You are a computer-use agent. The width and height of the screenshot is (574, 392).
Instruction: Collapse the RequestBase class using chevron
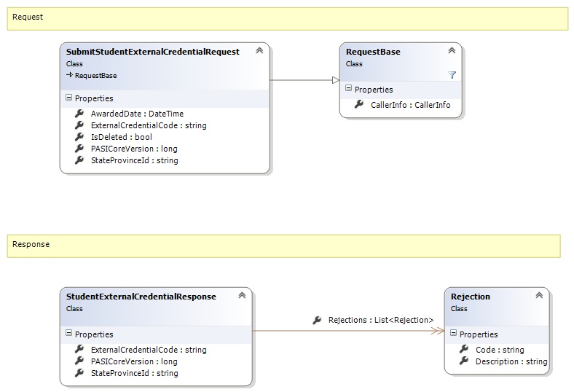(x=452, y=51)
